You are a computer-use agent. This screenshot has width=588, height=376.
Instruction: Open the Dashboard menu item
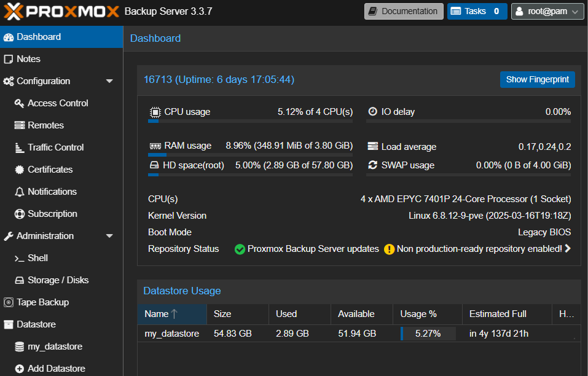point(39,37)
